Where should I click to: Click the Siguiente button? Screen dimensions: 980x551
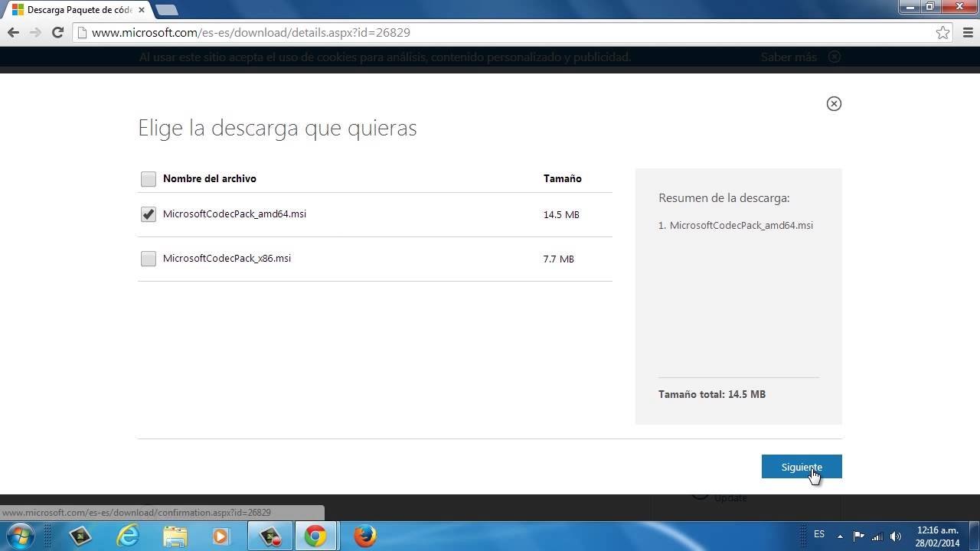pos(802,467)
